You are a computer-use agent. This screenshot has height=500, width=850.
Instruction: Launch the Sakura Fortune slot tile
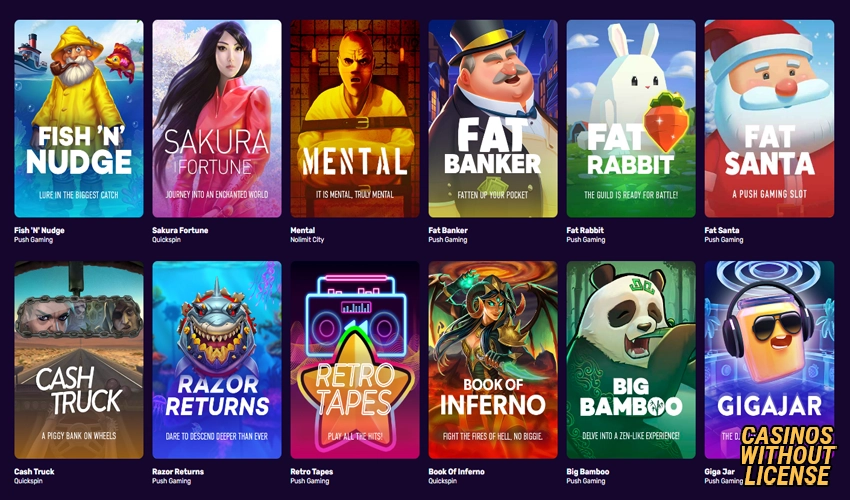click(x=217, y=119)
